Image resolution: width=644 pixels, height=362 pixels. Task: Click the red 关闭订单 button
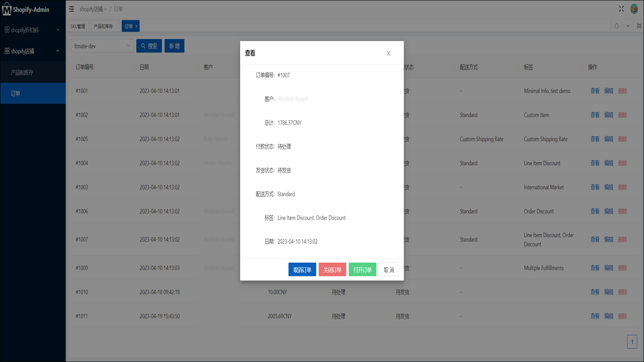pos(332,270)
